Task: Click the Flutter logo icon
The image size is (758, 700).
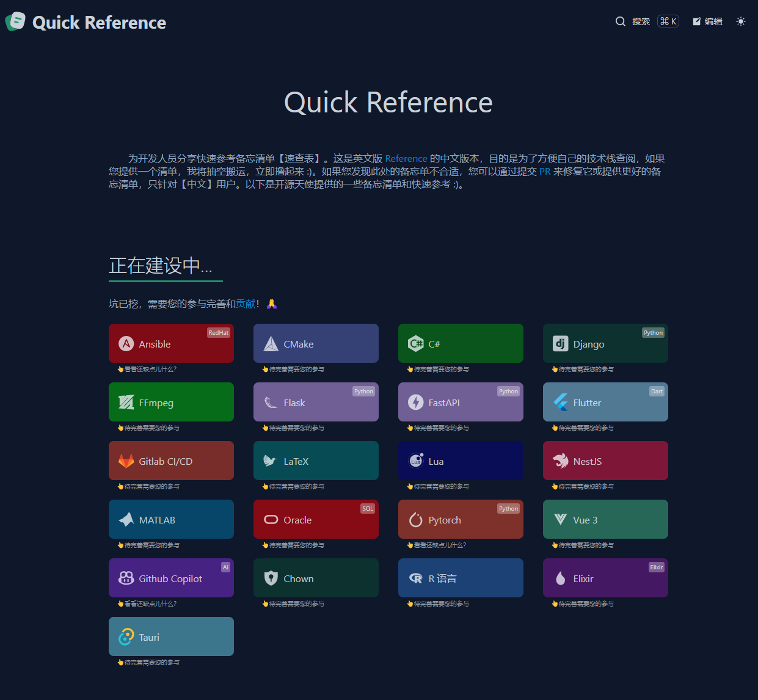Action: point(560,402)
